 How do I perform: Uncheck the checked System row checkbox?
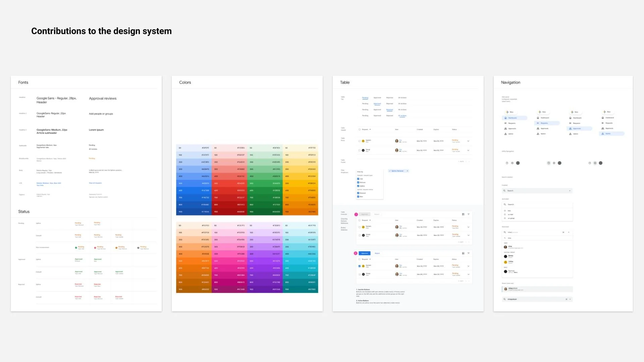(x=360, y=266)
